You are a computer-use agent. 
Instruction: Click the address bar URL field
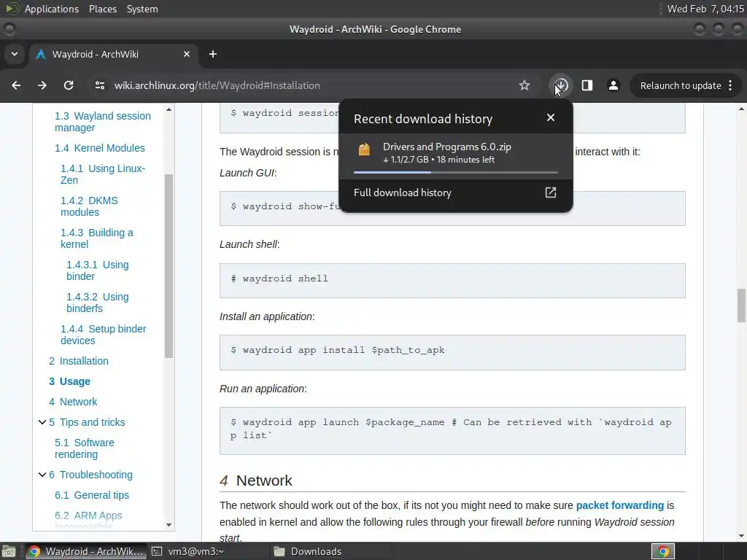305,86
